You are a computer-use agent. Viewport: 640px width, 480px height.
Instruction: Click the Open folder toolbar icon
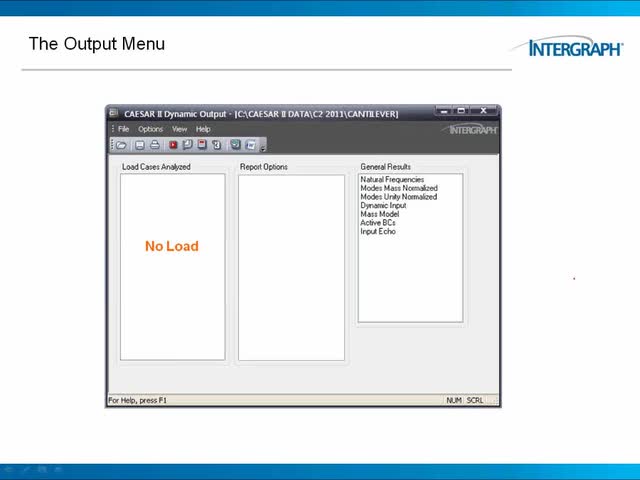121,145
